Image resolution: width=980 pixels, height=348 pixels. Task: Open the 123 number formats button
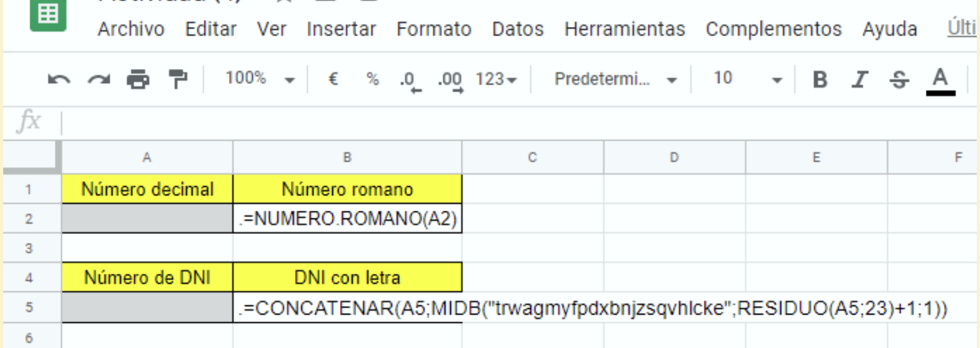496,79
